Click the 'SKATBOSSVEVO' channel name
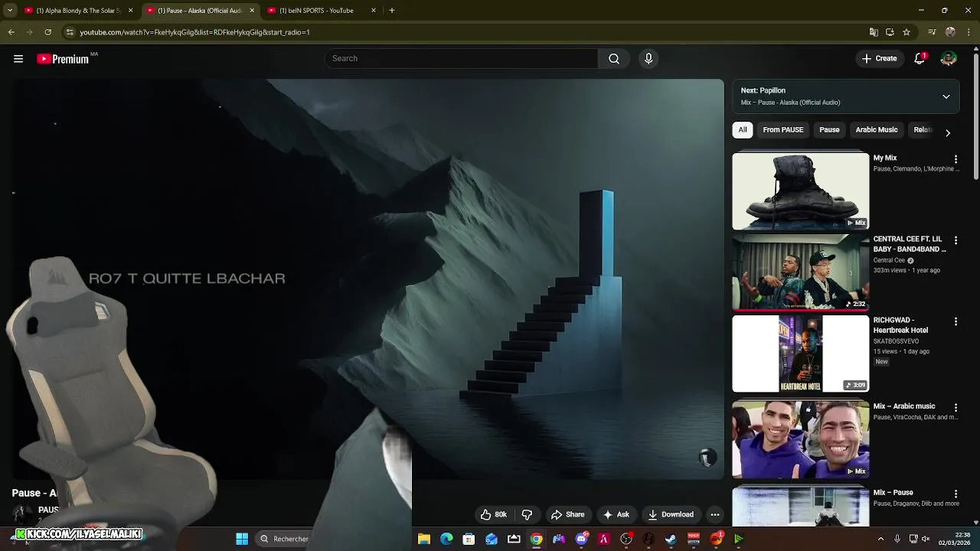This screenshot has width=980, height=551. coord(897,341)
